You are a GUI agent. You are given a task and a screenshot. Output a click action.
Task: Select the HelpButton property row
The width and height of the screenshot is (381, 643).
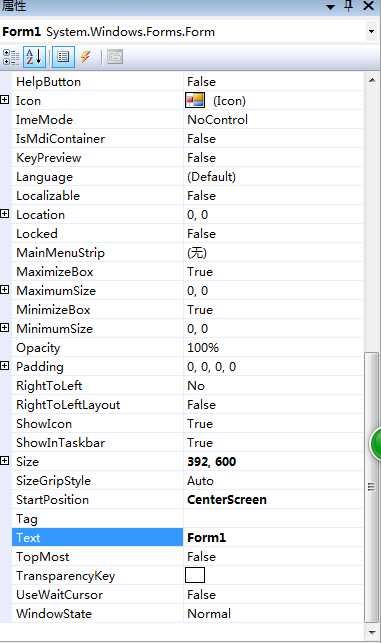[x=187, y=82]
